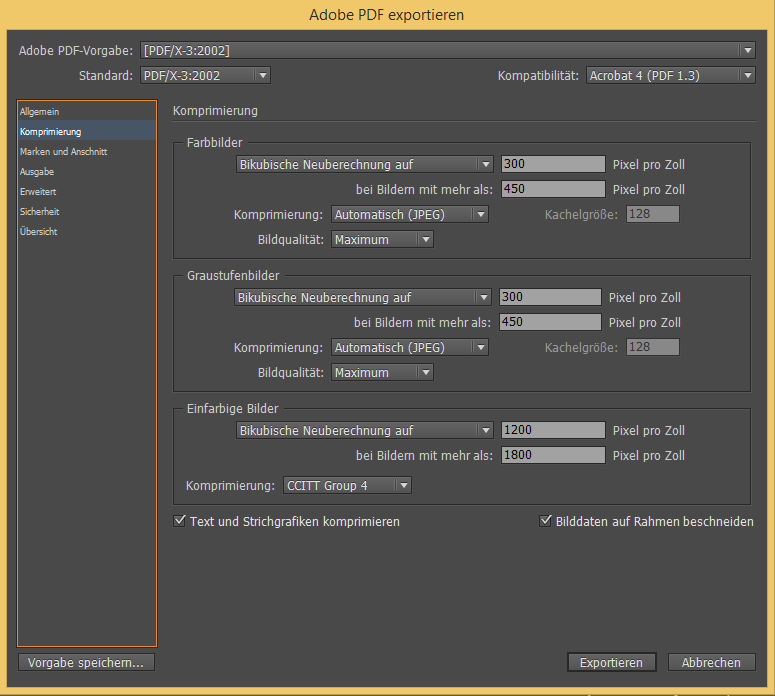Disable Bilddaten auf Rahmen beschneiden checkbox
Screen dimensions: 775x696
click(x=546, y=521)
